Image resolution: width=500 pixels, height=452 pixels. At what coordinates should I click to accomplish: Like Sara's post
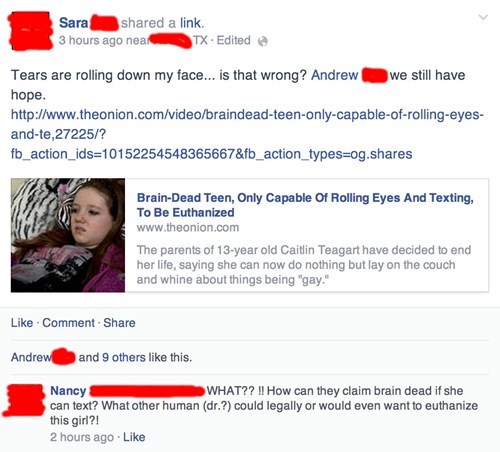pyautogui.click(x=22, y=323)
